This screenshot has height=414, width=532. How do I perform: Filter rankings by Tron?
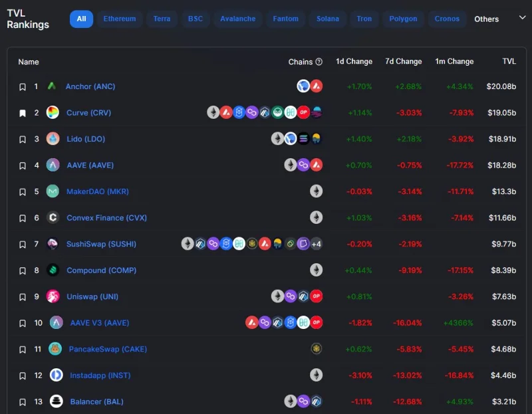point(364,19)
